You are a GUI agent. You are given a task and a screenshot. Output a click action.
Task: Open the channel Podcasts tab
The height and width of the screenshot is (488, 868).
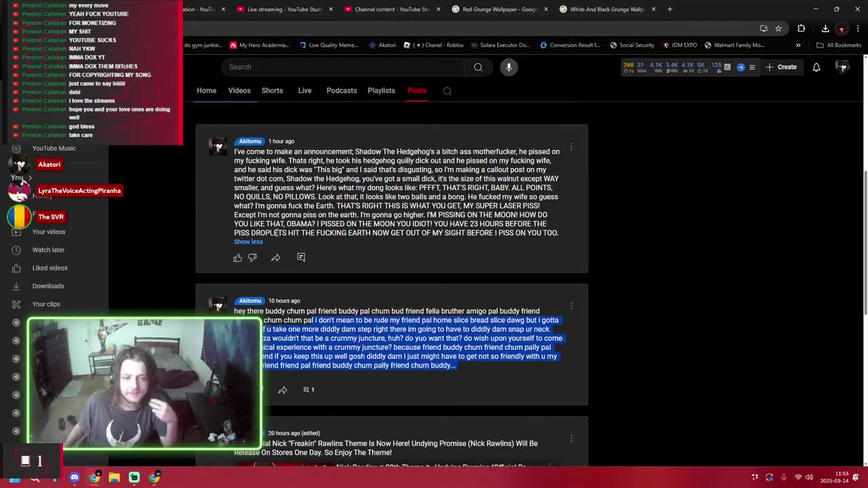(x=341, y=91)
